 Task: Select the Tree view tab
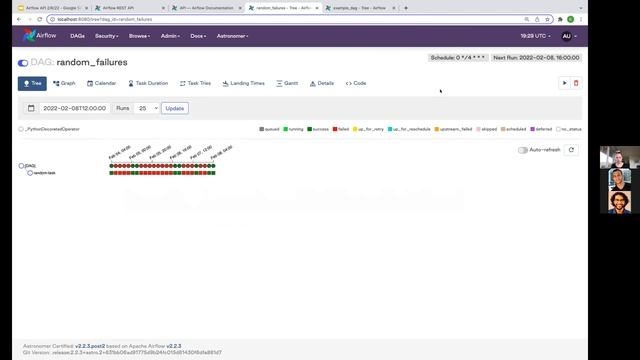click(x=32, y=83)
